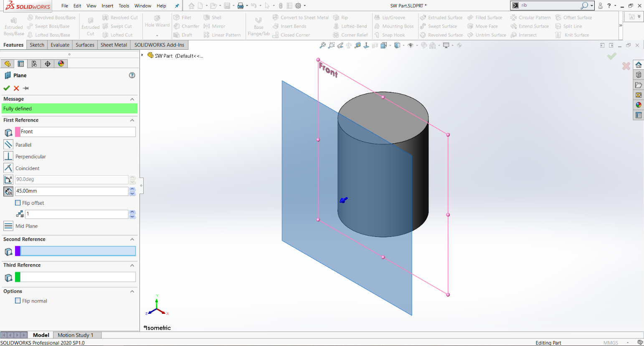Select the Measure tool in the view toolbar
This screenshot has height=346, width=644.
[x=358, y=45]
